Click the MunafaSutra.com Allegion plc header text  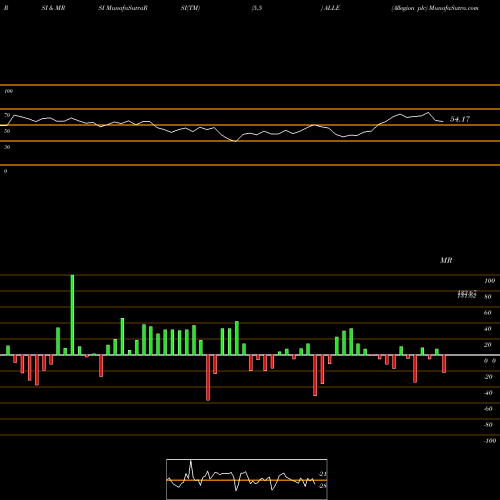coord(435,8)
